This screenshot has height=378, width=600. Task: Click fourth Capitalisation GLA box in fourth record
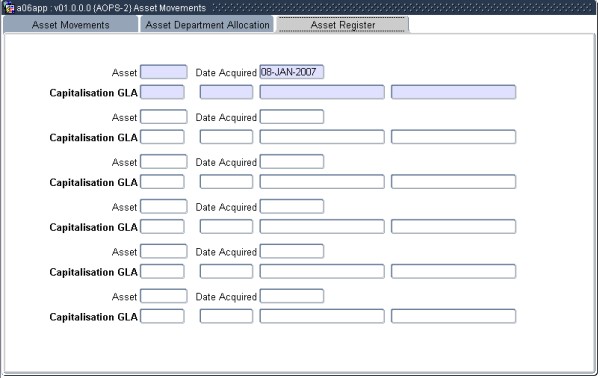click(x=453, y=226)
